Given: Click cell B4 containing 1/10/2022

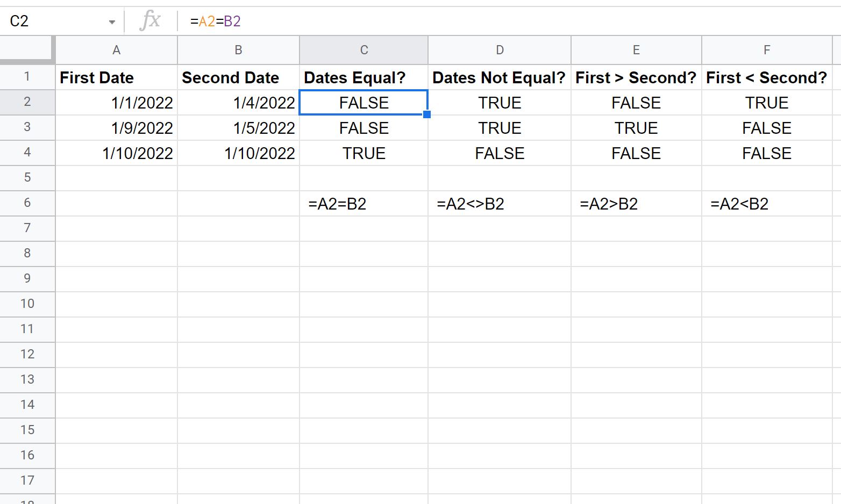Looking at the screenshot, I should pyautogui.click(x=238, y=153).
